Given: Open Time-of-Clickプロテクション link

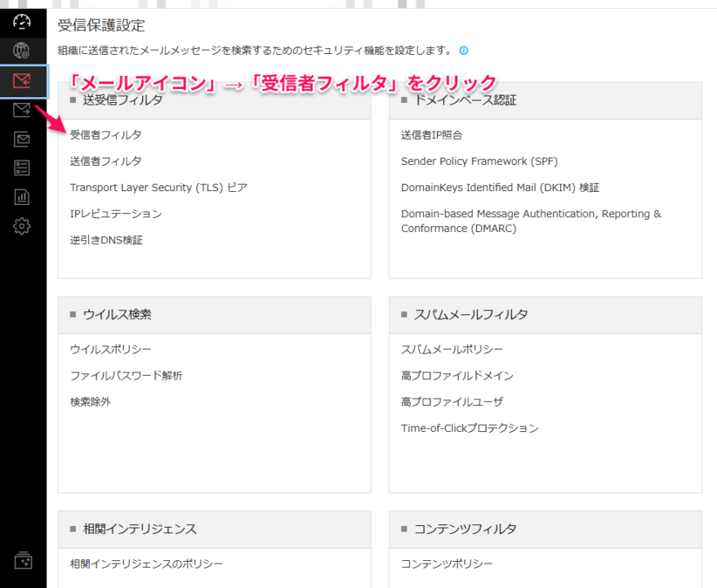Looking at the screenshot, I should click(470, 428).
